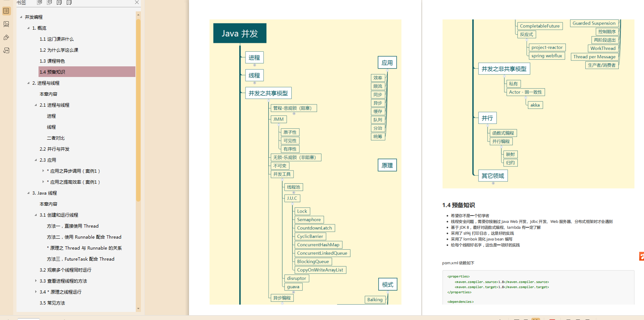This screenshot has width=644, height=320.
Task: Click the akka node
Action: [x=535, y=105]
